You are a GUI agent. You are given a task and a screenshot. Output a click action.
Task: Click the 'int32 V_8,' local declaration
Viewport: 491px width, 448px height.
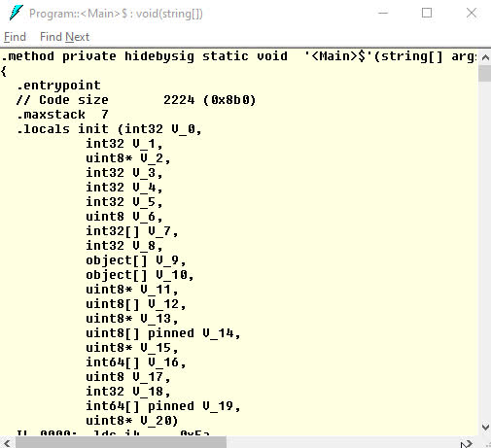pos(124,246)
